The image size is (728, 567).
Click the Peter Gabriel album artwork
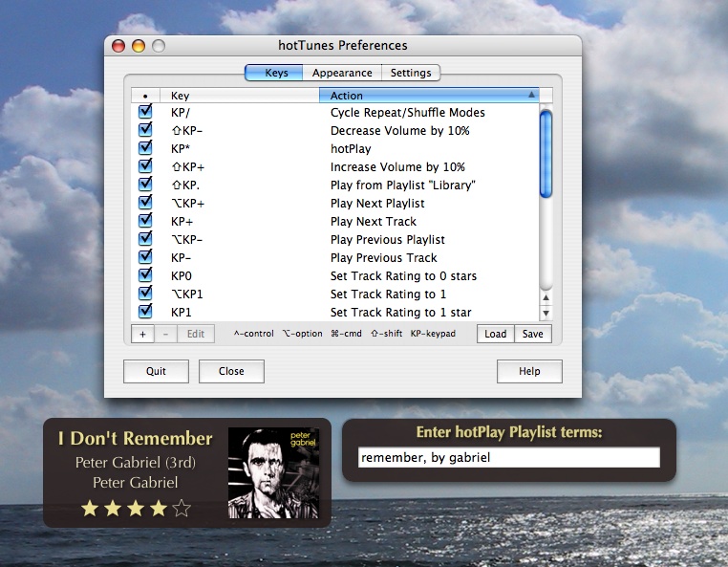pyautogui.click(x=273, y=472)
